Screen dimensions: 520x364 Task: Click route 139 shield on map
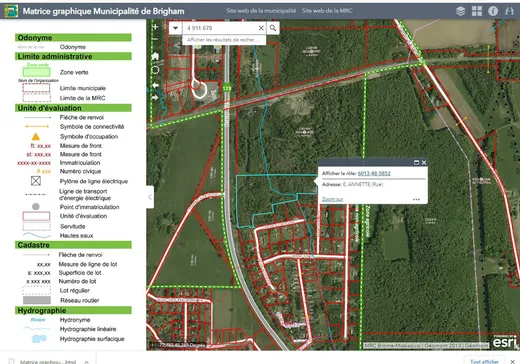(227, 88)
